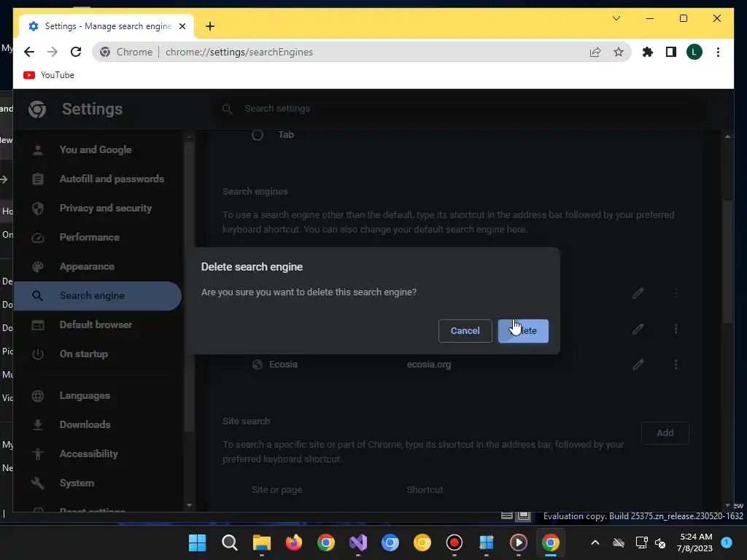
Task: Close the Settings tab
Action: (182, 26)
